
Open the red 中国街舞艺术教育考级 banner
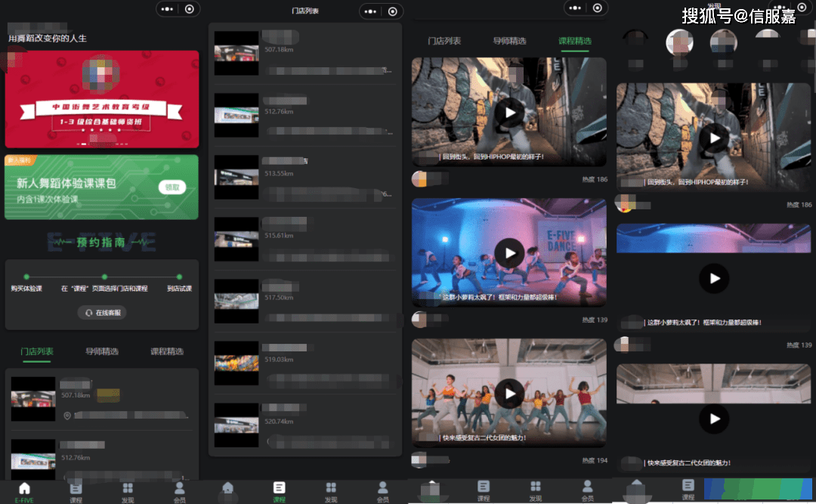pos(102,99)
